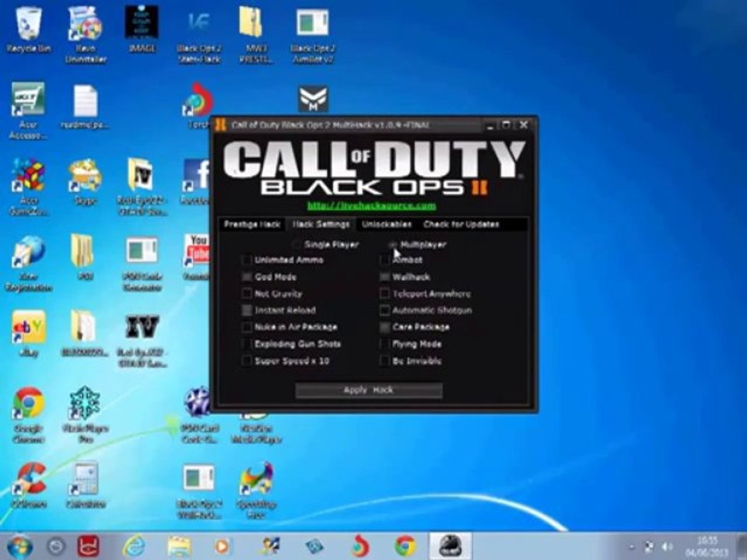Image resolution: width=747 pixels, height=560 pixels.
Task: Enable the Be Invisible checkbox
Action: pyautogui.click(x=384, y=361)
